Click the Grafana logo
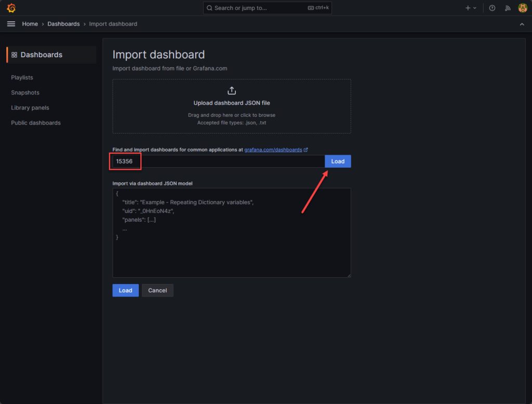The image size is (532, 404). (x=10, y=8)
